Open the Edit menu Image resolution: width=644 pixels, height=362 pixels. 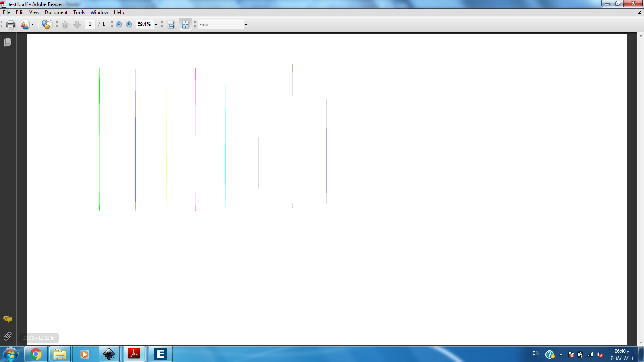[20, 12]
